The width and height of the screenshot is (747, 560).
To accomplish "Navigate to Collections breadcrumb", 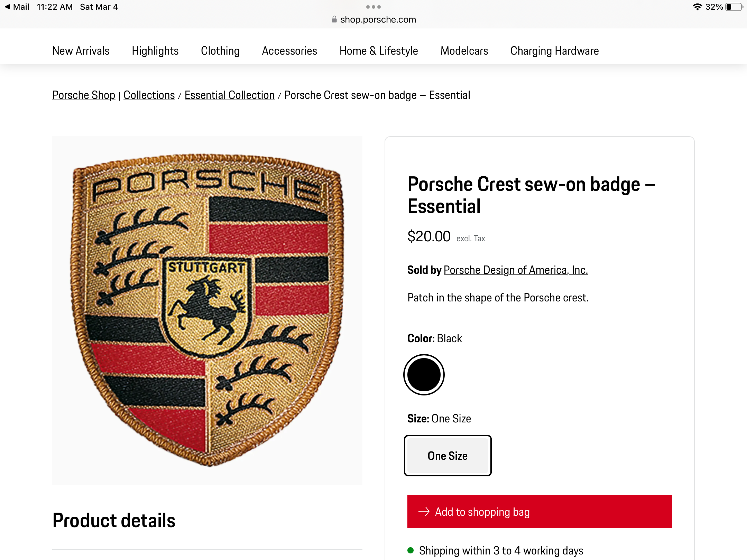I will point(149,95).
